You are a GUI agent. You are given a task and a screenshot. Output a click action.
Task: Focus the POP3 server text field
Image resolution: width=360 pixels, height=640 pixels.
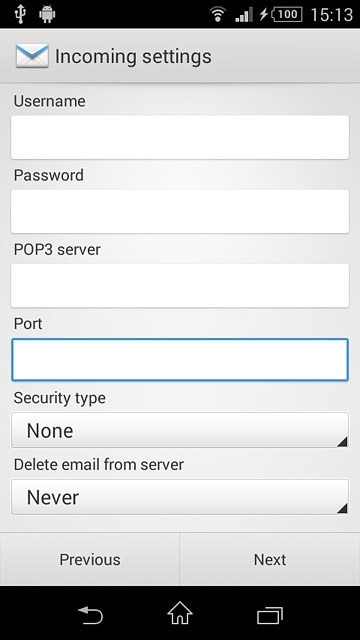point(180,286)
